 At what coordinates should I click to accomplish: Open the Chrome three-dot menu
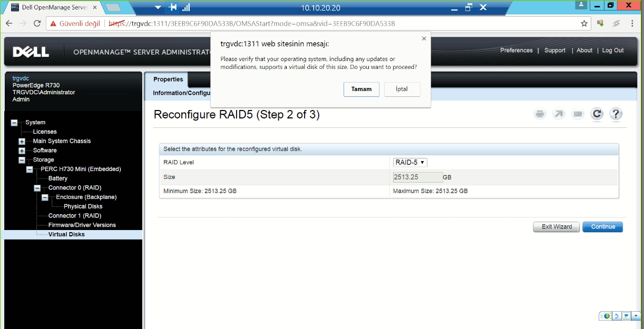pos(633,24)
